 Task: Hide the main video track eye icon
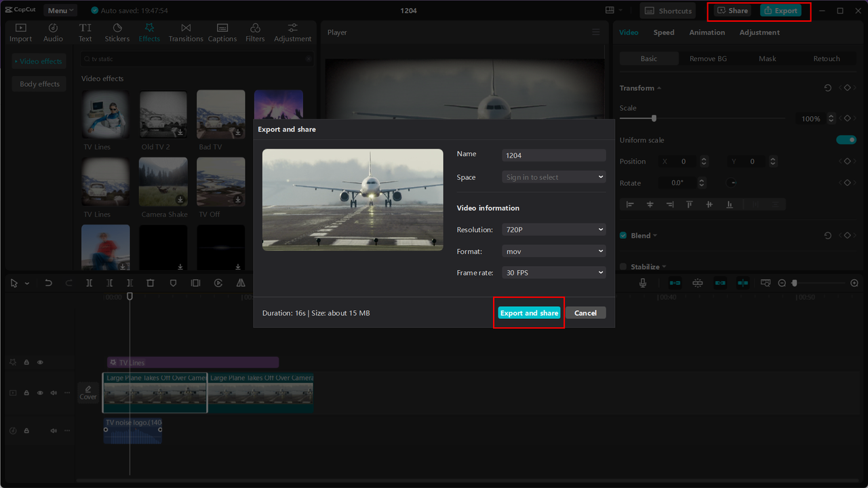[40, 393]
